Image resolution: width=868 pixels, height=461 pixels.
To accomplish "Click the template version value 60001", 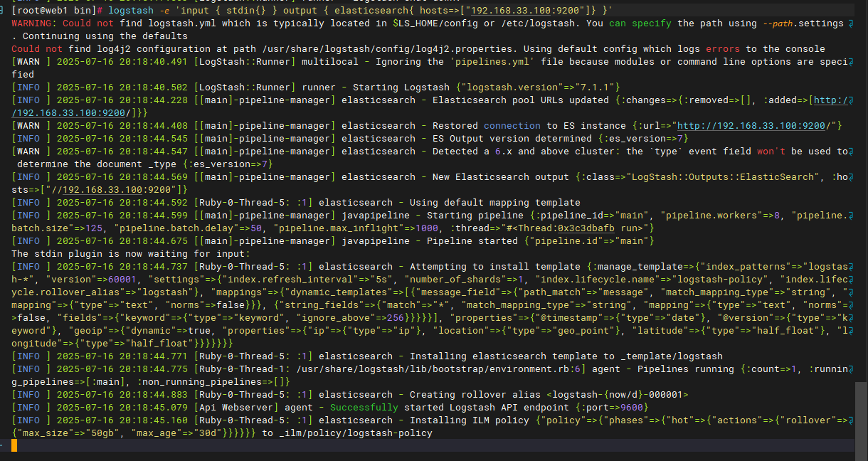I will point(122,280).
